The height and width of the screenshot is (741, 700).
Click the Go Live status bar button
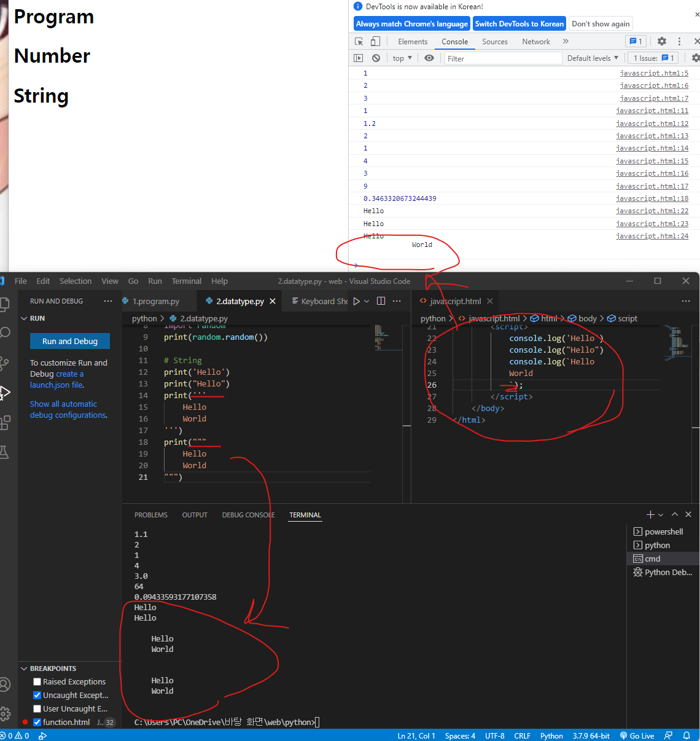coord(637,735)
